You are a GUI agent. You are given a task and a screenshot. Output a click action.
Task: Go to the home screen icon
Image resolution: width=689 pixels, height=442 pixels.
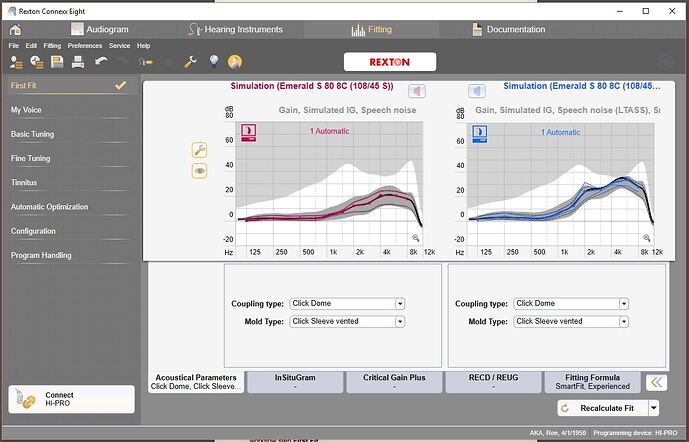tap(15, 30)
